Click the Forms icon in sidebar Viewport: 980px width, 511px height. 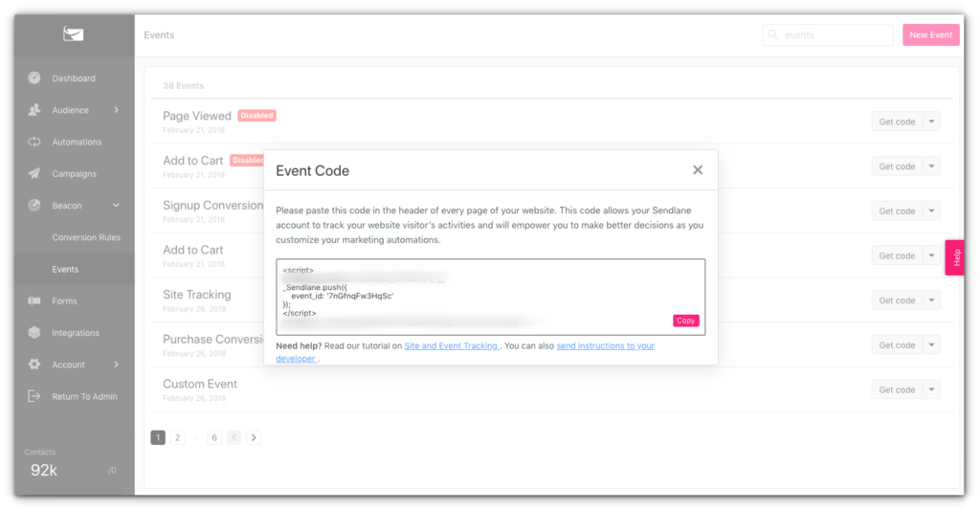click(34, 301)
